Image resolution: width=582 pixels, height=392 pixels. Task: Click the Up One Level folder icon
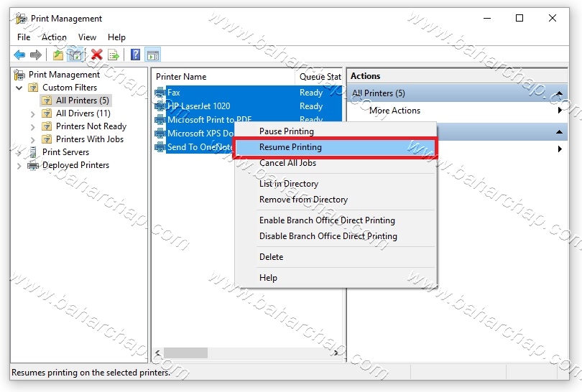(x=57, y=55)
